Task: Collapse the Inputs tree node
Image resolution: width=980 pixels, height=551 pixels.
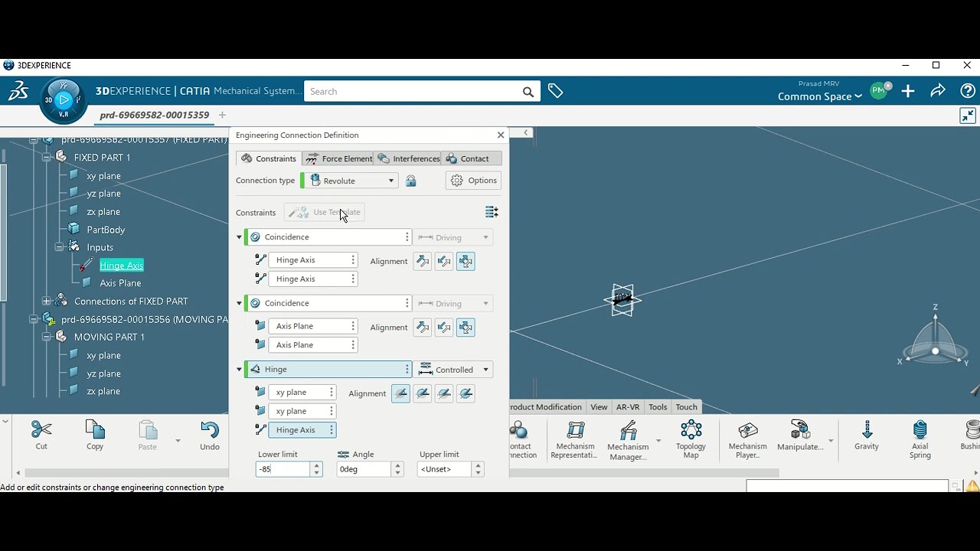Action: click(x=60, y=247)
